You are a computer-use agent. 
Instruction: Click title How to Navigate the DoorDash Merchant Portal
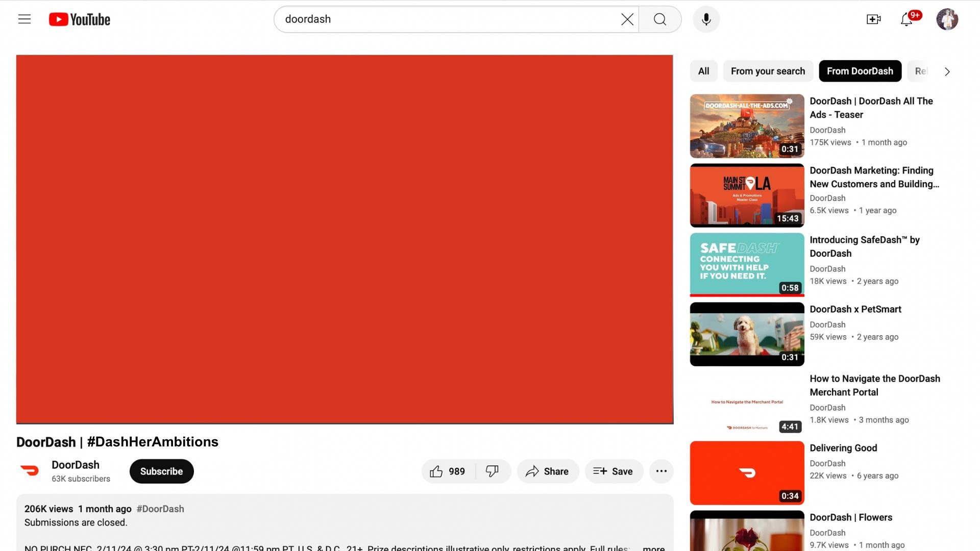click(x=875, y=385)
